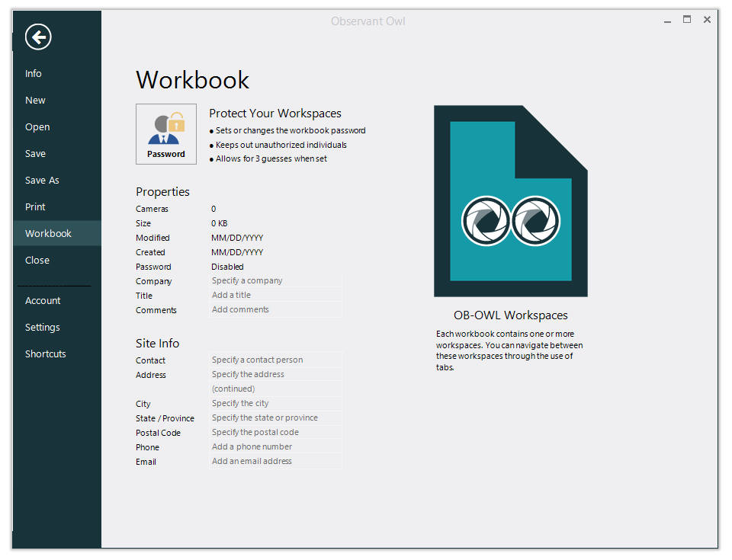
Task: Click the Postal Code input field
Action: (x=275, y=432)
